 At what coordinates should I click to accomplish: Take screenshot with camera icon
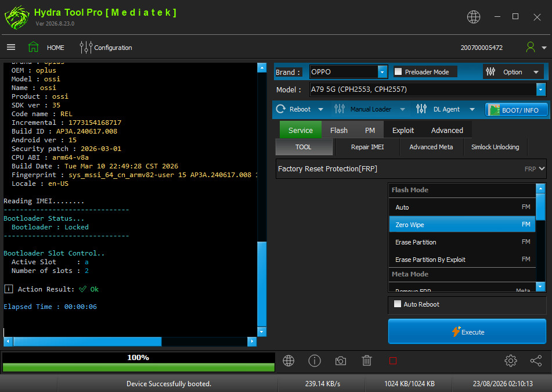[340, 361]
